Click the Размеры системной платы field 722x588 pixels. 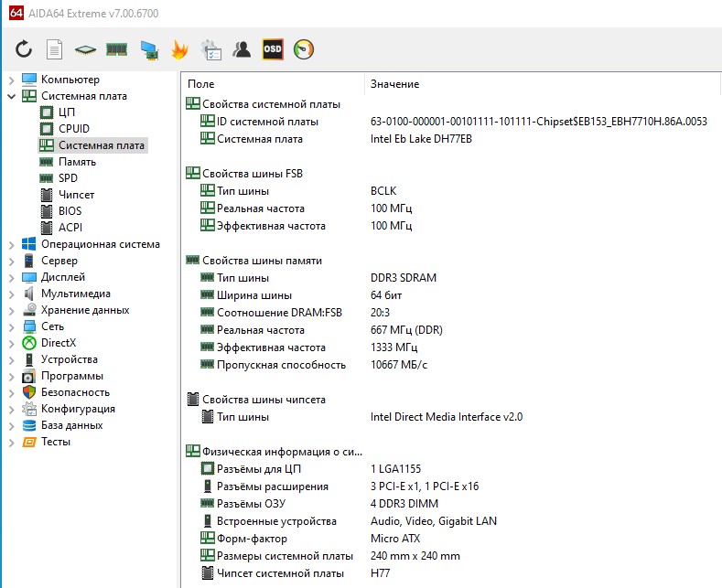coord(285,556)
